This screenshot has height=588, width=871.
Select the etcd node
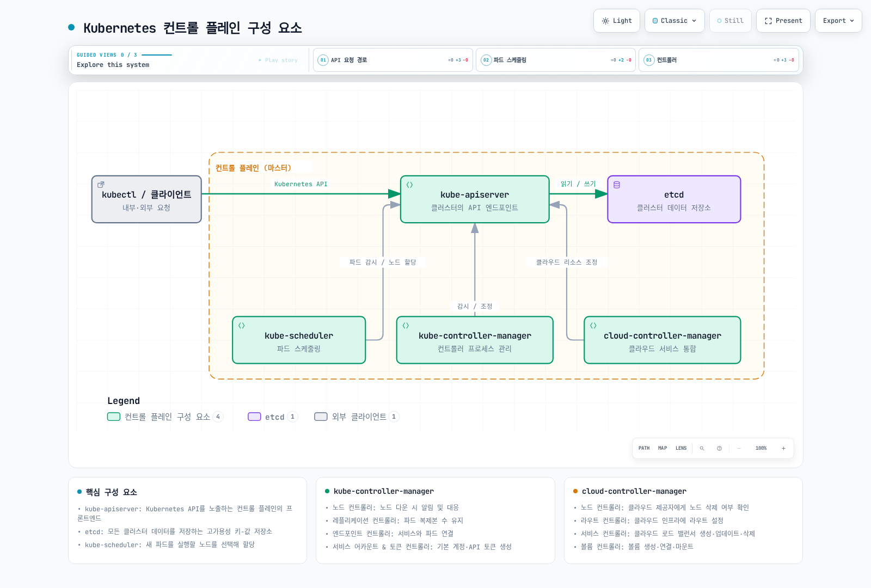[674, 199]
